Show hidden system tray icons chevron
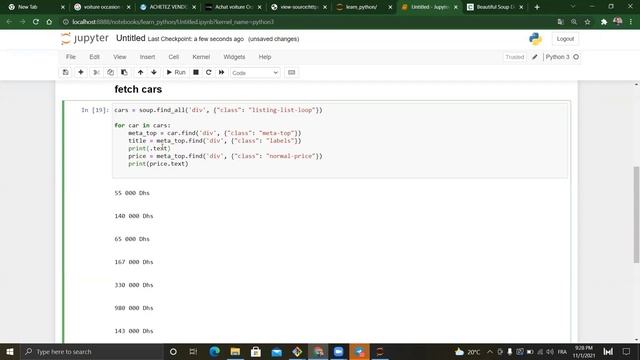 [490, 351]
